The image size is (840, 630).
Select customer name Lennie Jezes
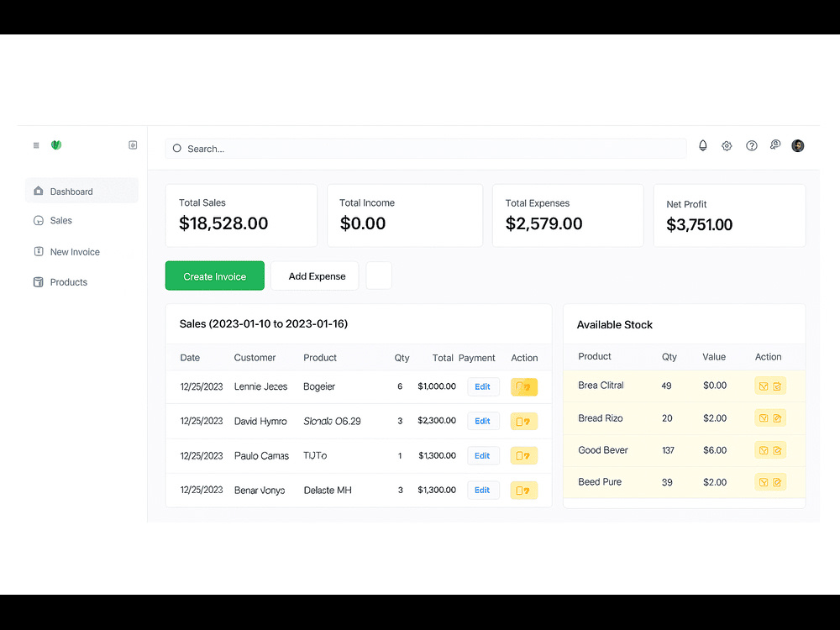pyautogui.click(x=260, y=386)
